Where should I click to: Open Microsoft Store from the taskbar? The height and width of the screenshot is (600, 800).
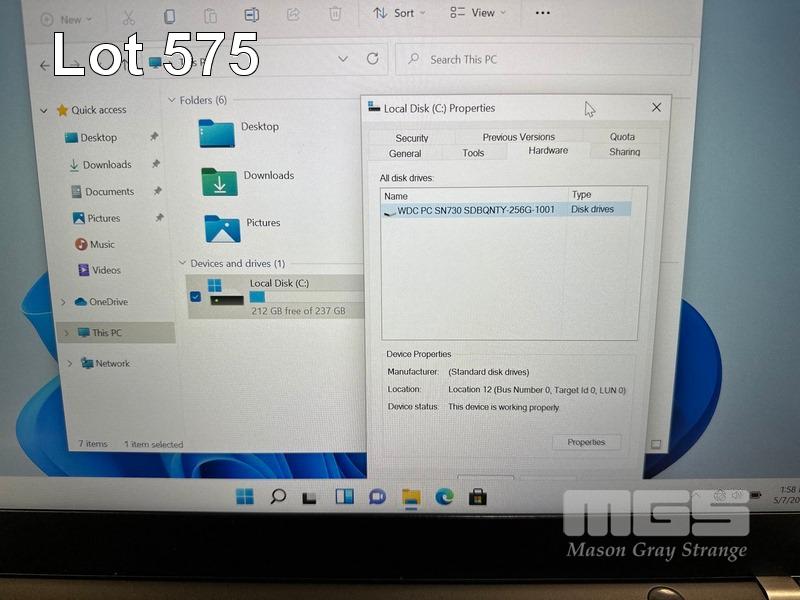coord(478,497)
